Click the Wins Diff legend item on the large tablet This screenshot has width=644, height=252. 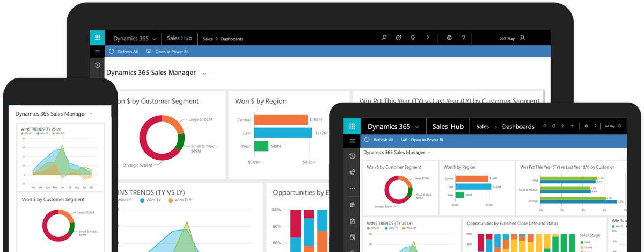[179, 200]
